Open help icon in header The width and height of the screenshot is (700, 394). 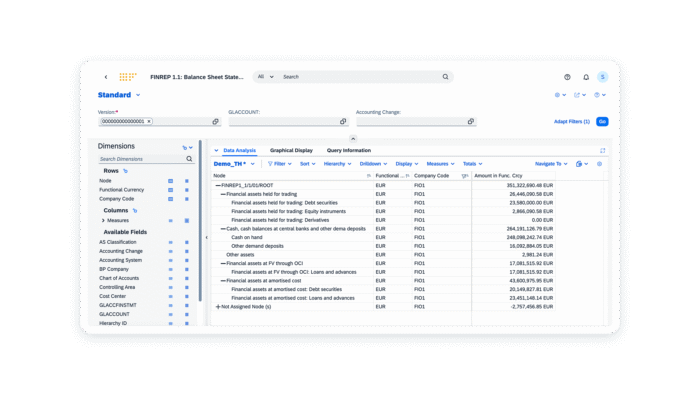coord(567,77)
